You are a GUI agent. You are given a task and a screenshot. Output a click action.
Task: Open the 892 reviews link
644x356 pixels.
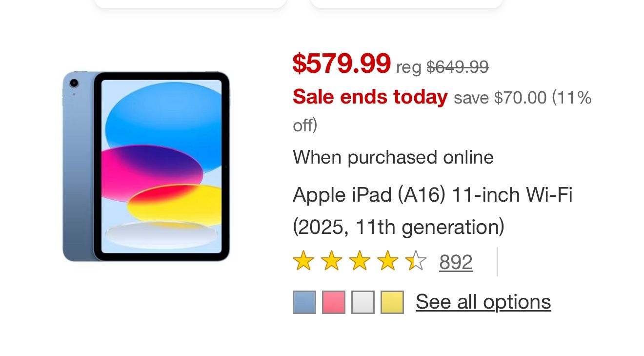click(x=455, y=262)
